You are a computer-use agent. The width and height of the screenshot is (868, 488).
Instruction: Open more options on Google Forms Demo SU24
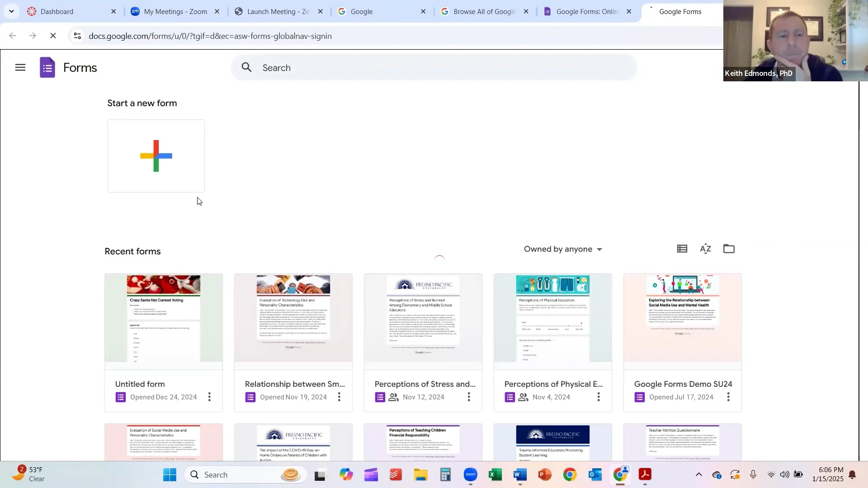coord(728,397)
